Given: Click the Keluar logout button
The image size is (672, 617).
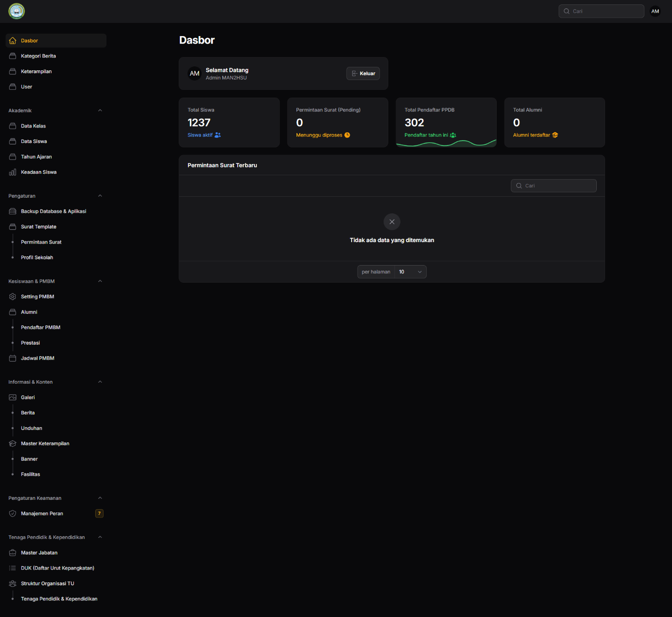Looking at the screenshot, I should tap(363, 74).
